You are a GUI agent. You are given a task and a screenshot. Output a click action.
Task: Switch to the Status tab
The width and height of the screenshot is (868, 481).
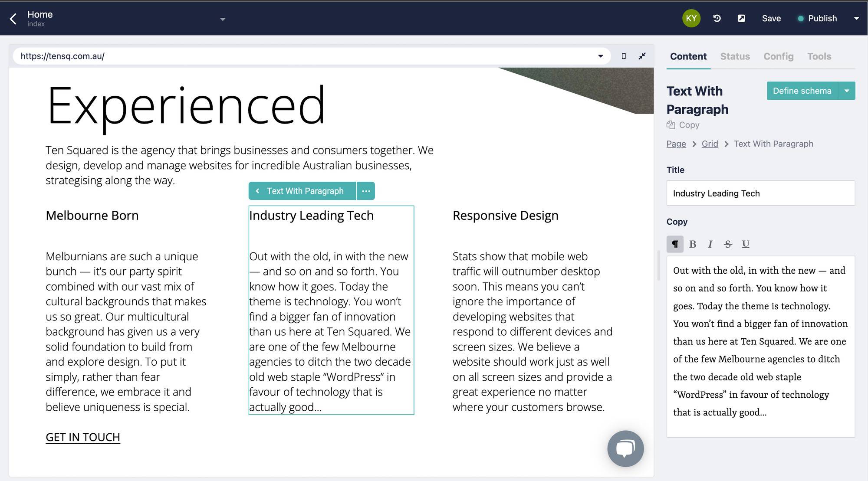click(735, 56)
